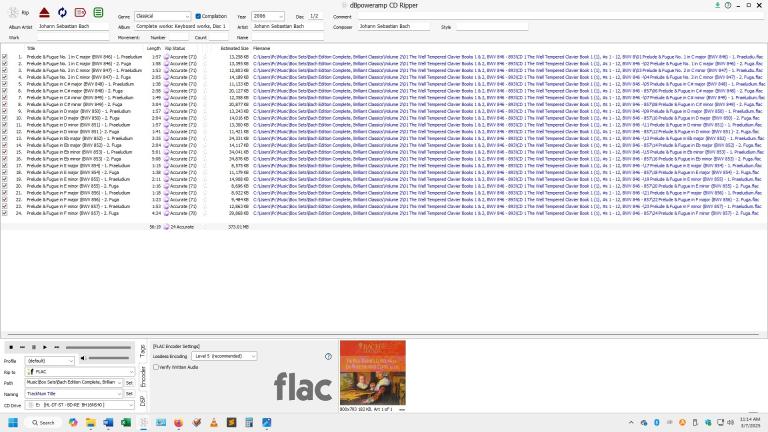
Task: Select the Tags vertical tab
Action: pos(142,349)
